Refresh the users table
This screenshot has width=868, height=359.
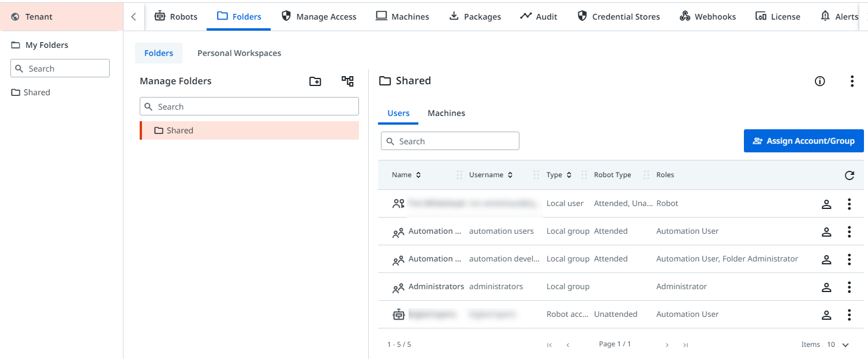[849, 175]
